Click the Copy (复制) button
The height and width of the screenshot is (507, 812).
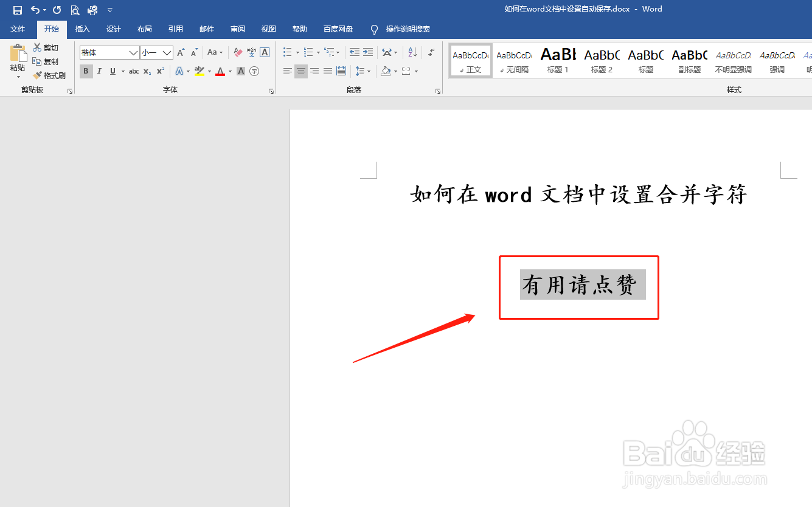click(46, 61)
